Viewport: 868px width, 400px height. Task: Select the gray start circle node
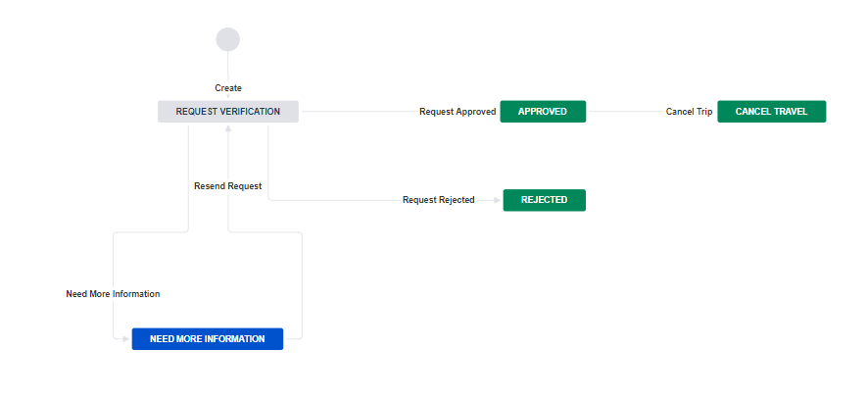tap(228, 39)
